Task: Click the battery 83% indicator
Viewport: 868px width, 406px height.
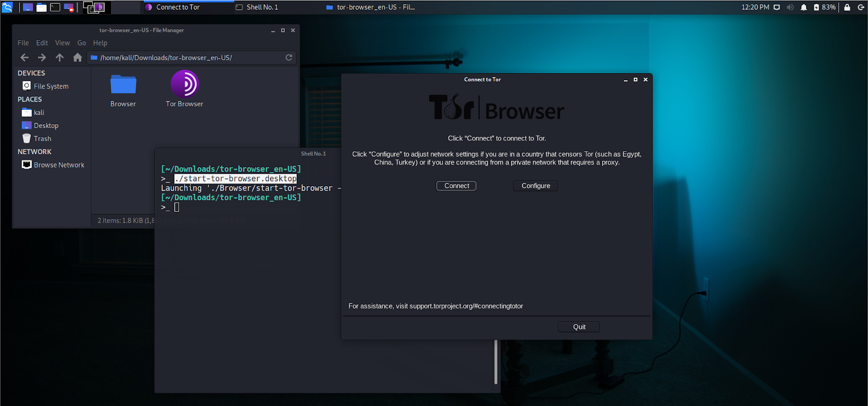Action: [825, 7]
